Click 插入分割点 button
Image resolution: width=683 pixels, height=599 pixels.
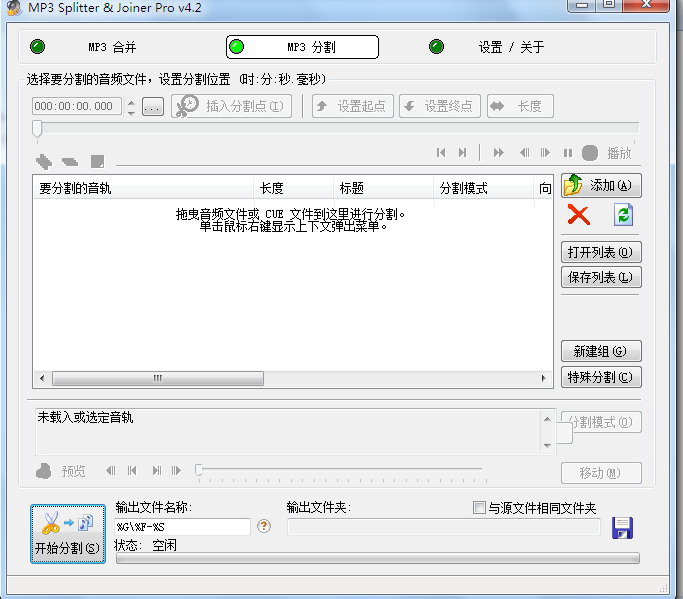[x=231, y=106]
